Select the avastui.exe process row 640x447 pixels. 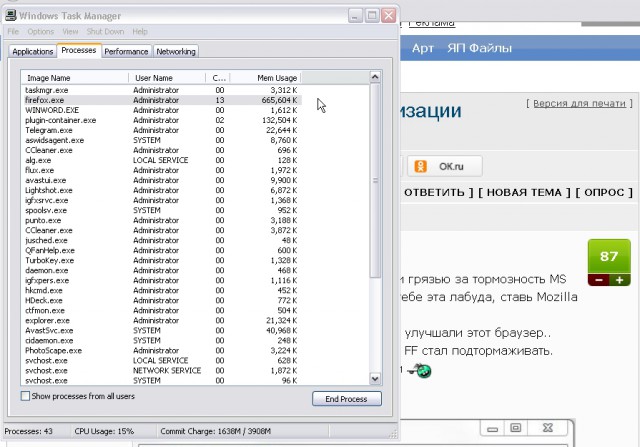(x=162, y=180)
